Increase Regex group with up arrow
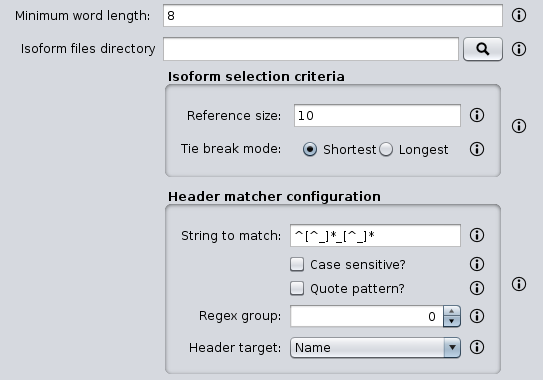 click(452, 311)
